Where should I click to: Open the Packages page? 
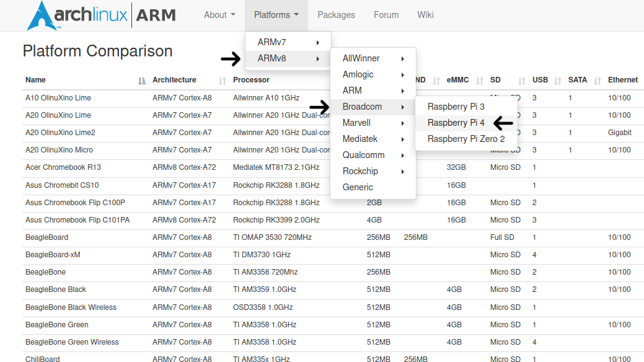(x=336, y=15)
